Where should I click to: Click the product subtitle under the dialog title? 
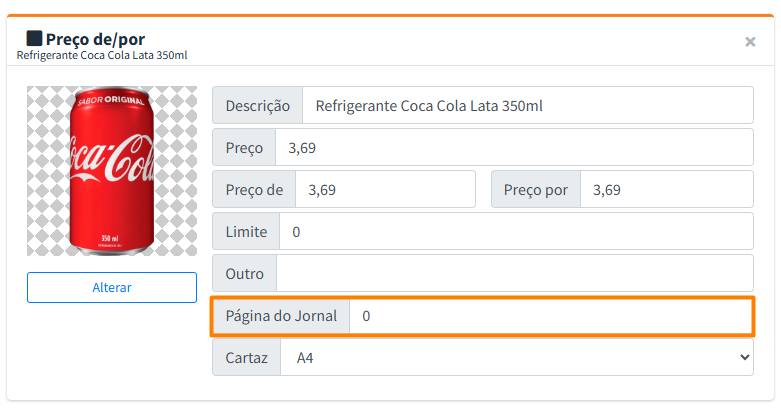(102, 55)
